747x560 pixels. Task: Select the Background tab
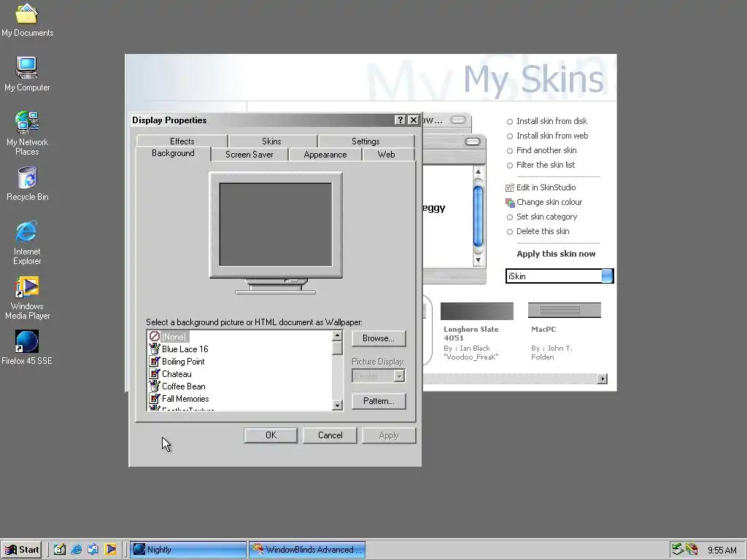click(173, 153)
